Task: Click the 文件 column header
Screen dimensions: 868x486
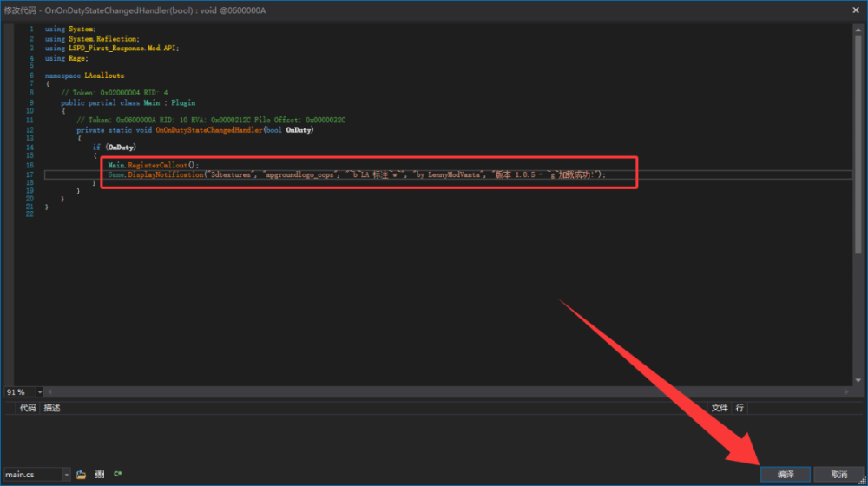Action: point(719,408)
